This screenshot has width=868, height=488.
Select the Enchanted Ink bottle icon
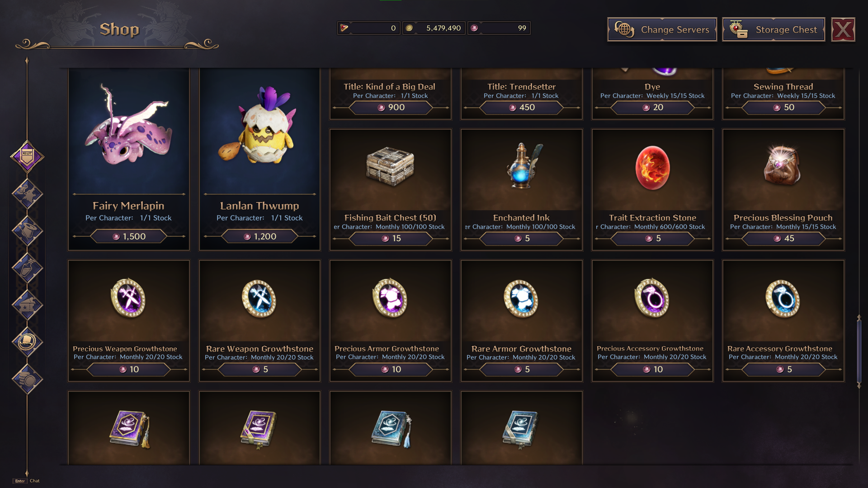click(522, 165)
